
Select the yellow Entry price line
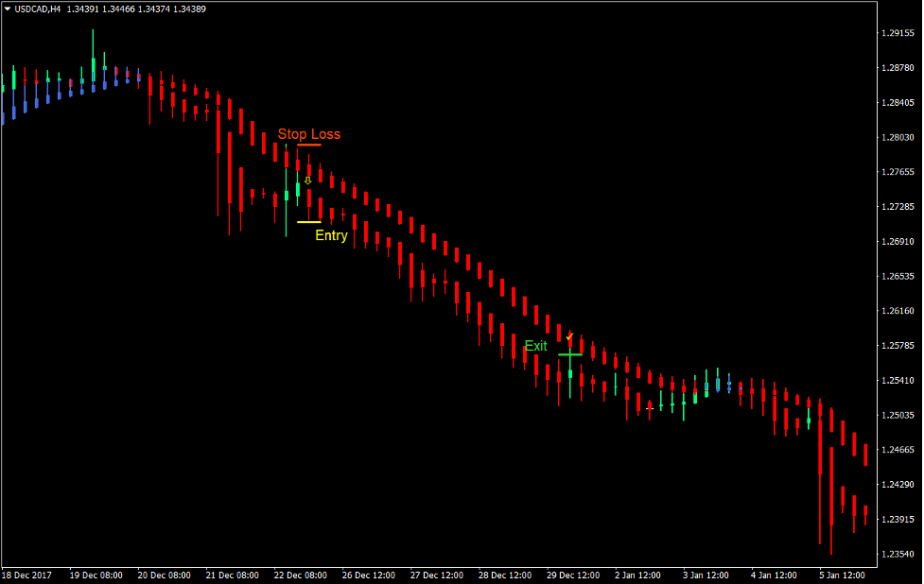pos(307,221)
